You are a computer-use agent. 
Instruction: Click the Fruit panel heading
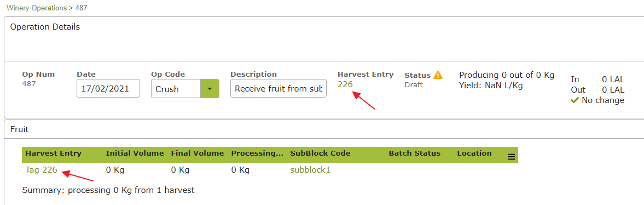click(19, 129)
